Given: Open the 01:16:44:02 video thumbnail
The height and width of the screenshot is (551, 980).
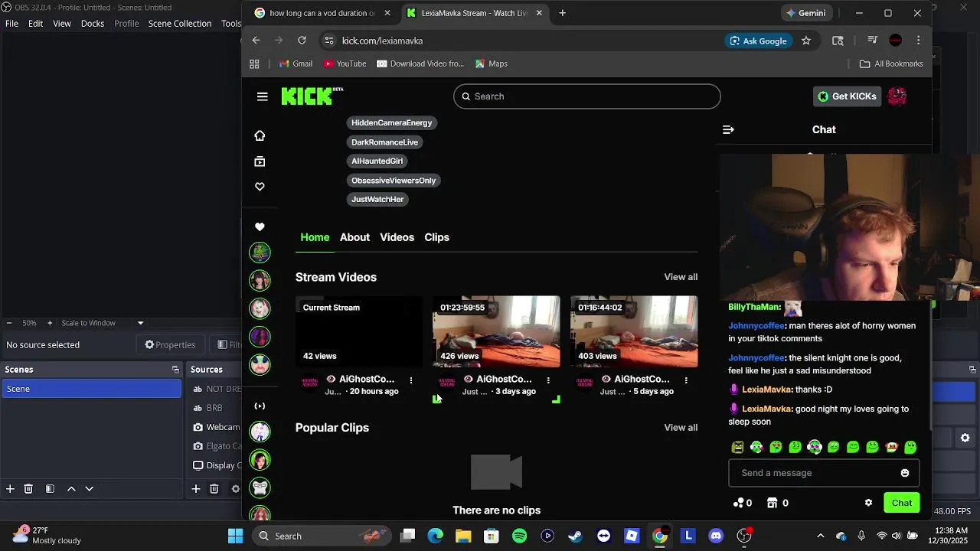Looking at the screenshot, I should pos(634,331).
